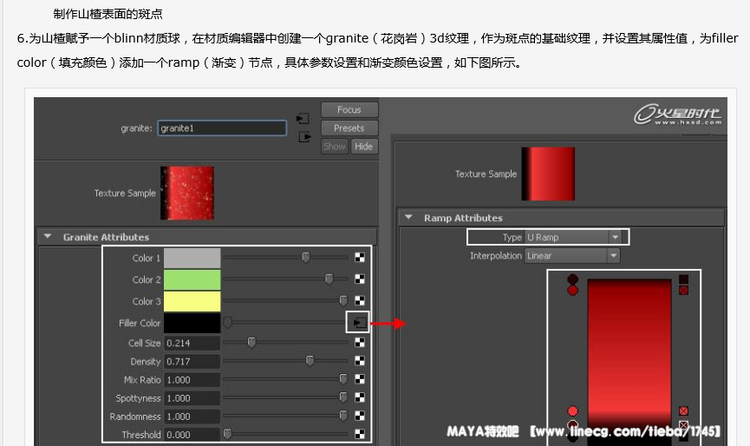750x446 pixels.
Task: Open the Presets button
Action: [x=348, y=128]
